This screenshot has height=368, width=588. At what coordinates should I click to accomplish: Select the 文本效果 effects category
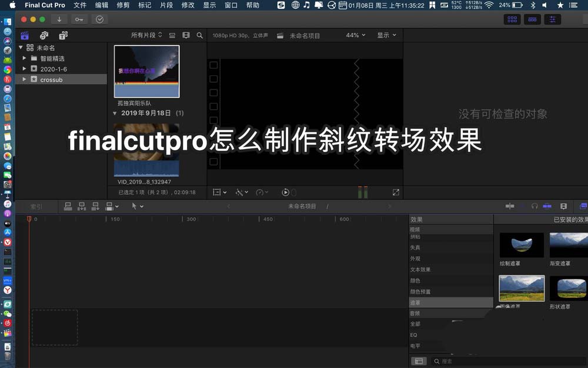point(420,270)
